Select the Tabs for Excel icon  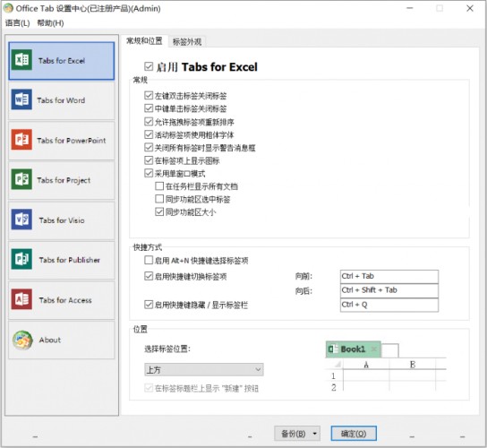pos(21,60)
